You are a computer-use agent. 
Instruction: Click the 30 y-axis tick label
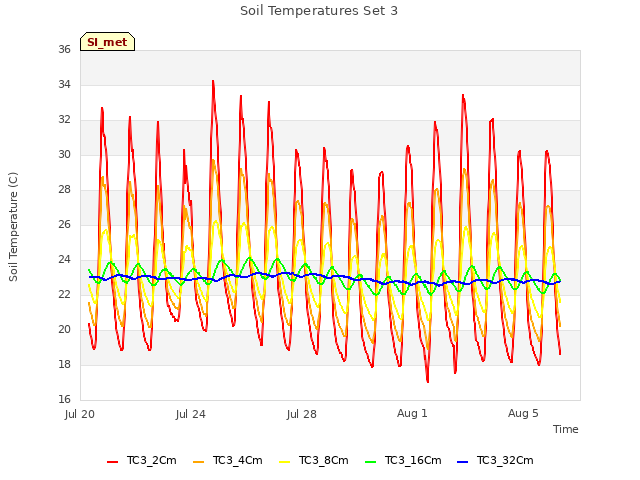click(x=64, y=154)
